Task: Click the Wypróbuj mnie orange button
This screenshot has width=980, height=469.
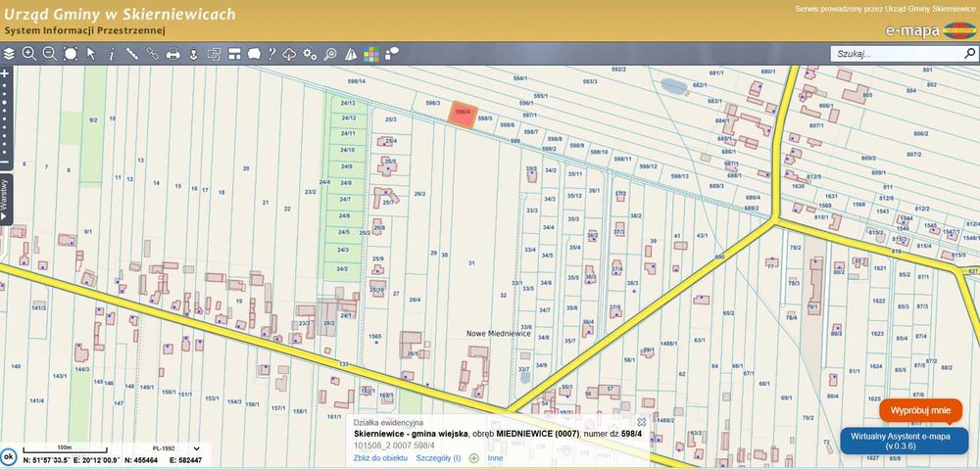Action: [920, 410]
